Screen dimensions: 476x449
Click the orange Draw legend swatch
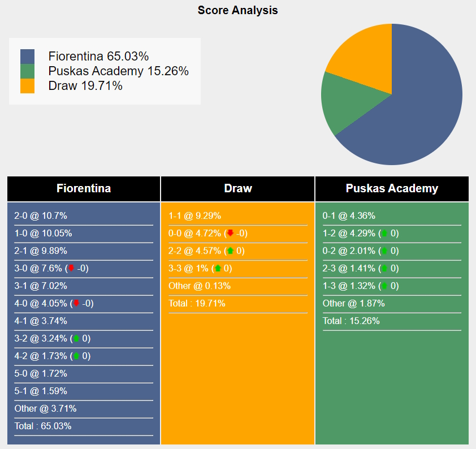click(x=27, y=86)
